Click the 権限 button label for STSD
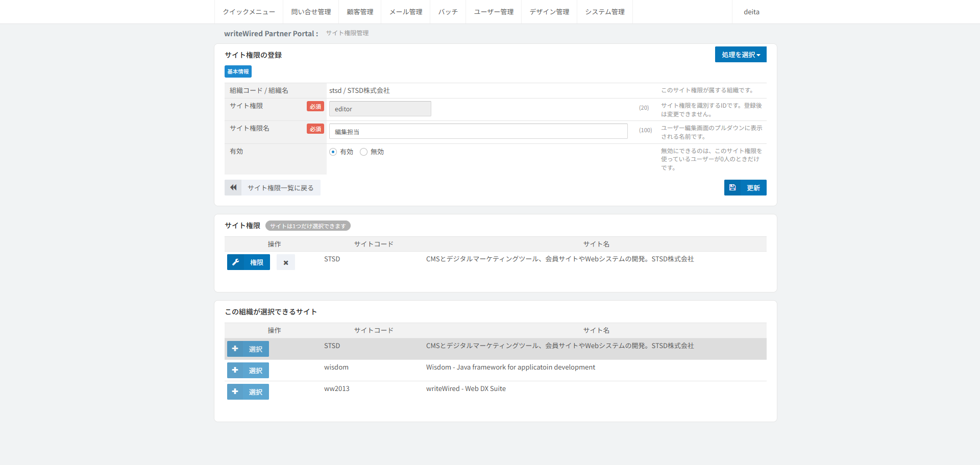The image size is (980, 465). (x=257, y=262)
